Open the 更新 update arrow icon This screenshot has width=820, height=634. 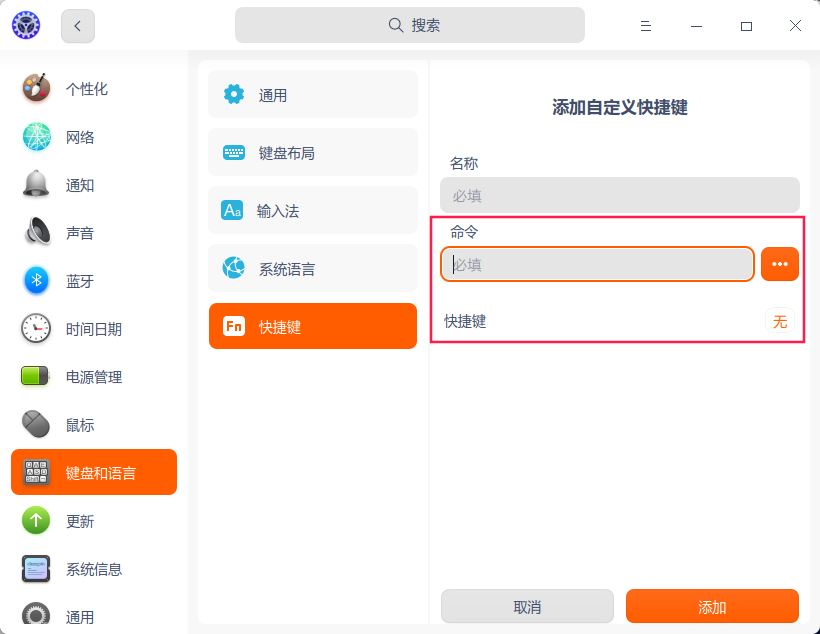[36, 521]
